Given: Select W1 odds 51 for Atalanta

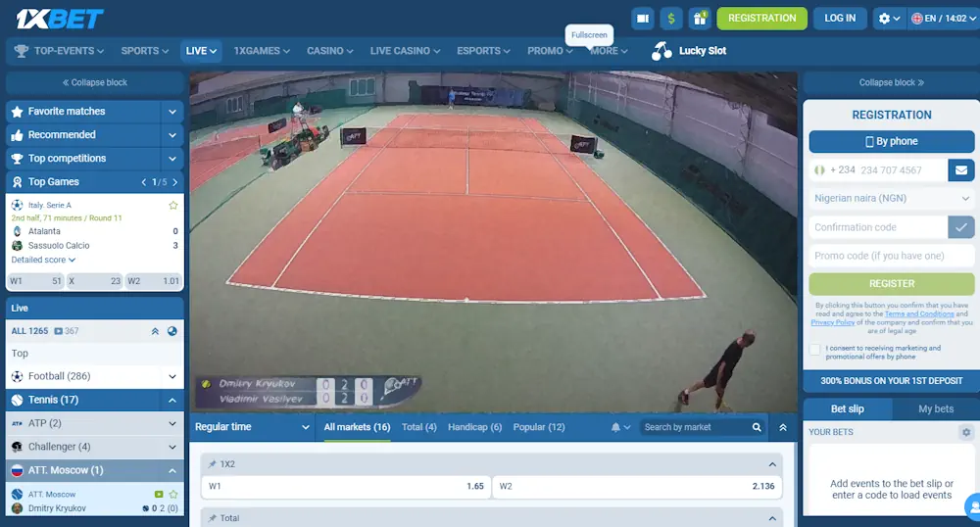Looking at the screenshot, I should [35, 281].
